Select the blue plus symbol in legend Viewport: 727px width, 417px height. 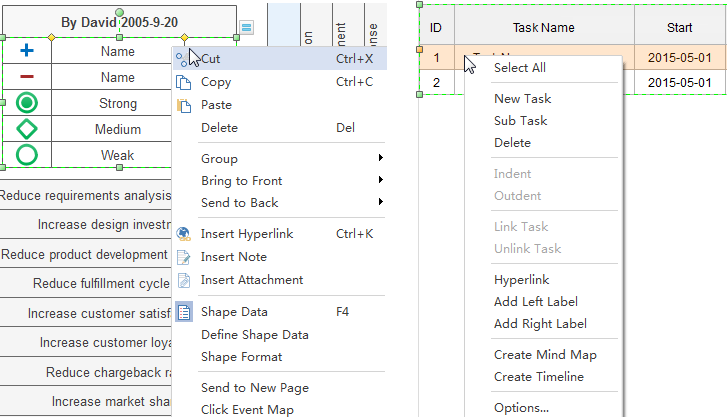click(27, 50)
